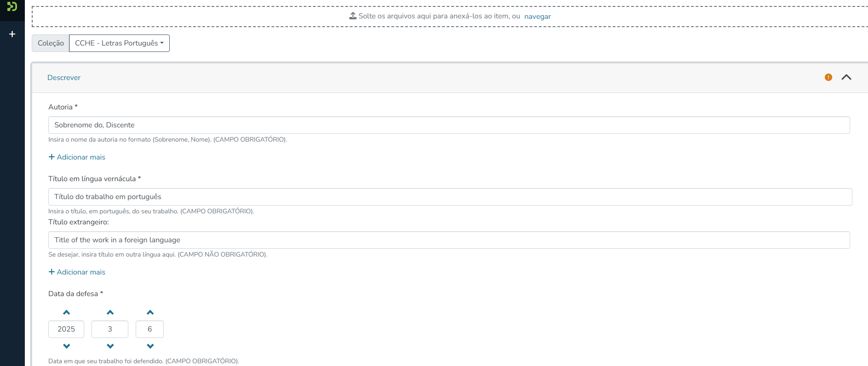Click the Título extrangeiro input field
The width and height of the screenshot is (868, 366).
coord(448,240)
